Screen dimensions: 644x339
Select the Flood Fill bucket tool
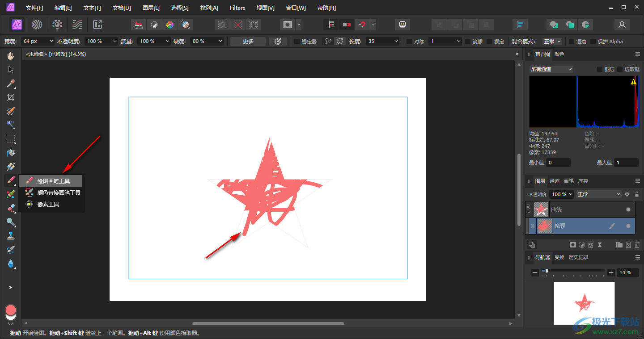pyautogui.click(x=11, y=153)
